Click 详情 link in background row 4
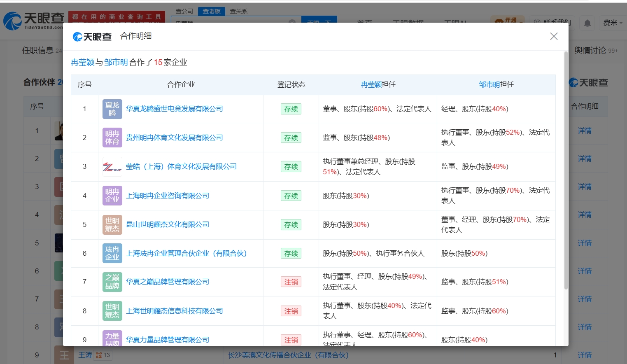 585,215
